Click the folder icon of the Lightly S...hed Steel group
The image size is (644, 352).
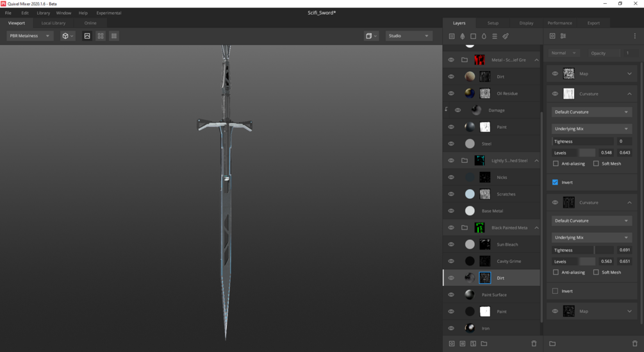[465, 160]
